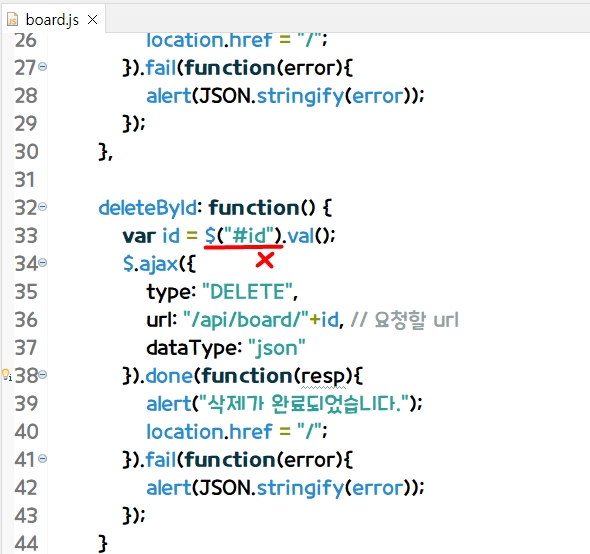Click line number 26 in the gutter

[x=26, y=40]
